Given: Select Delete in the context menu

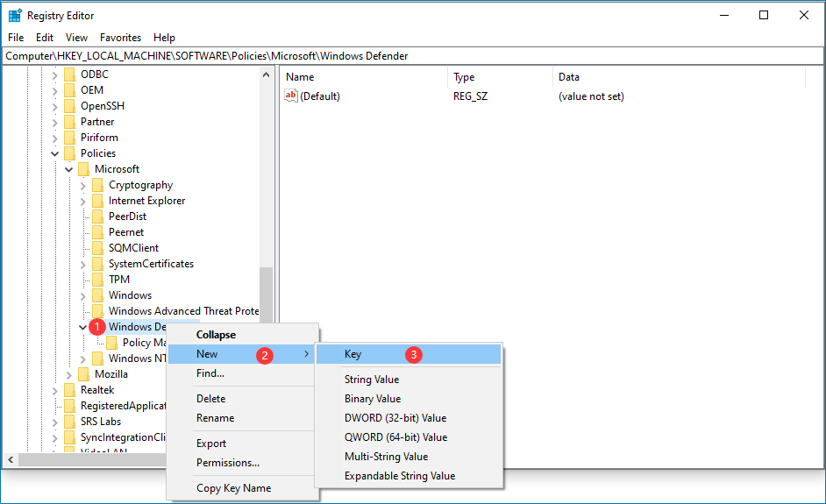Looking at the screenshot, I should (243, 399).
